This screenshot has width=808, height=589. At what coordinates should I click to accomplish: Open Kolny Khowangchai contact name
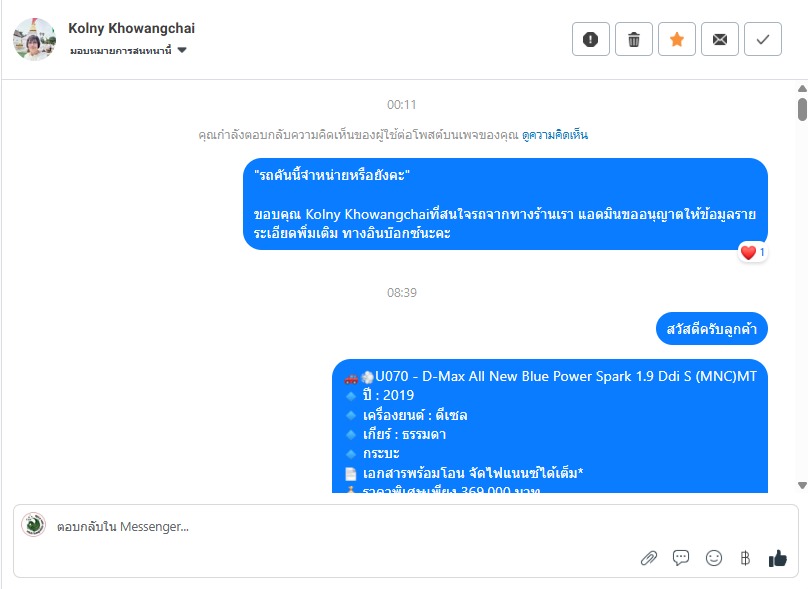click(x=131, y=28)
